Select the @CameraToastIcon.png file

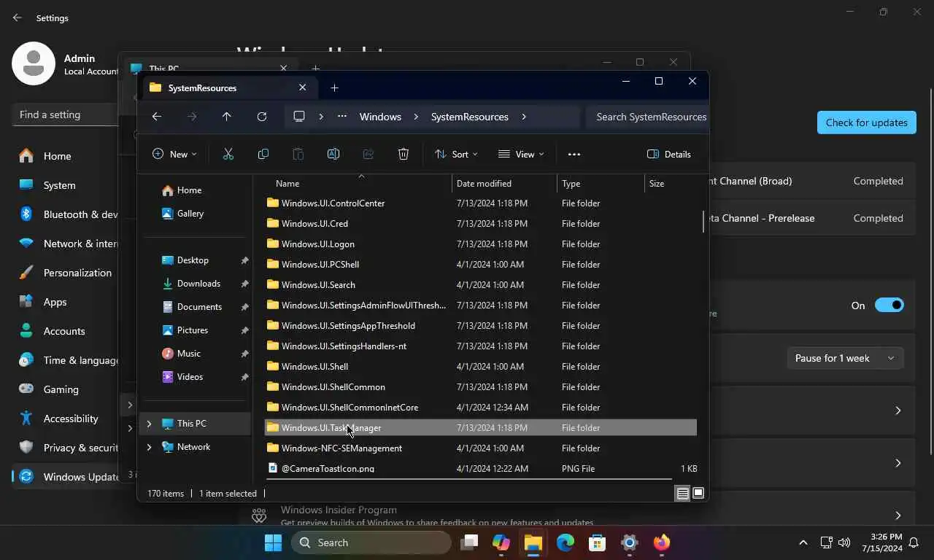point(480,469)
